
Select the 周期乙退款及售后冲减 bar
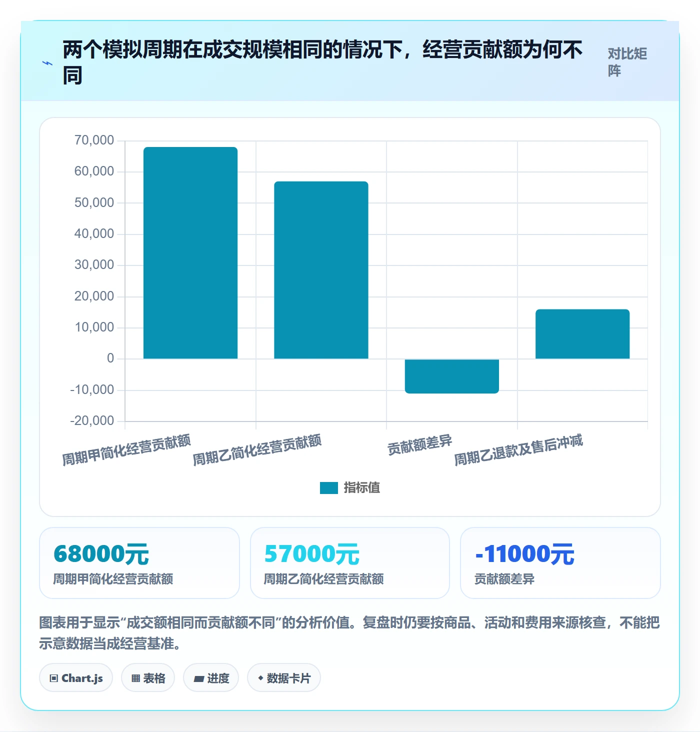(582, 334)
